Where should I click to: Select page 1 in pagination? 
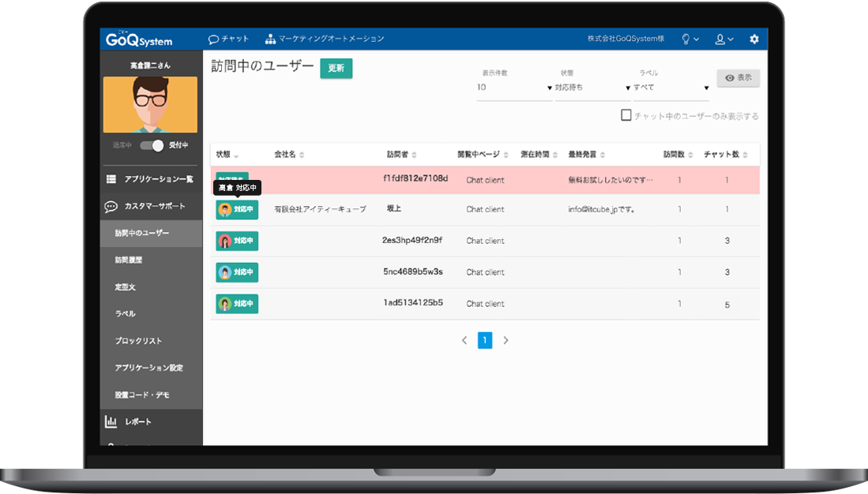coord(485,340)
